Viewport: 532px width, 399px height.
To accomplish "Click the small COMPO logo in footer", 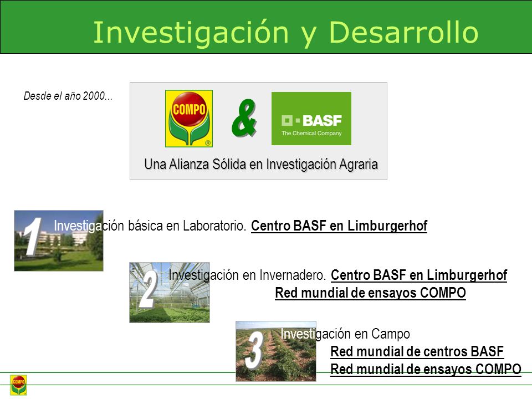I will click(18, 385).
